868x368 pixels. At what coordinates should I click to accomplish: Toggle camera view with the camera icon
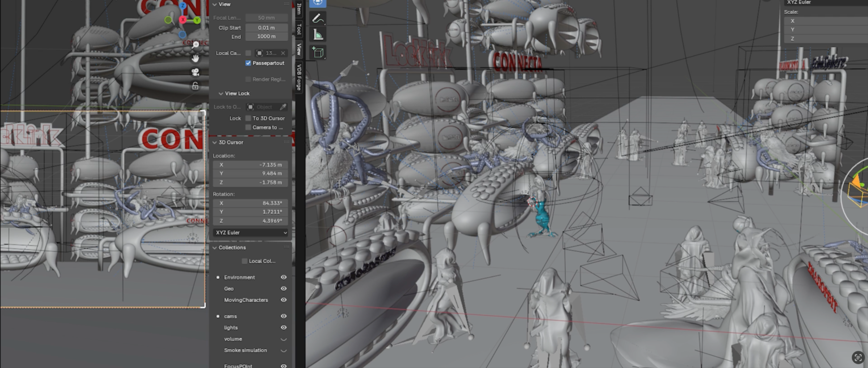[x=196, y=72]
